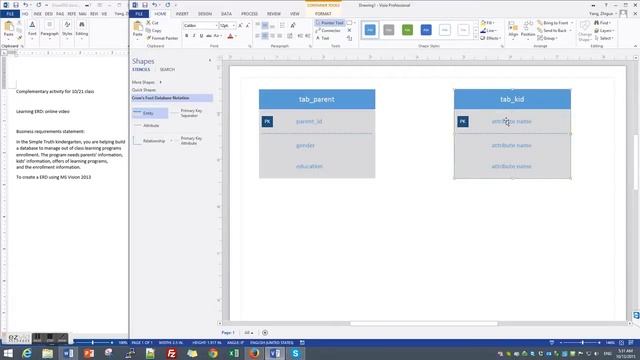Open the Layers dropdown

[604, 31]
